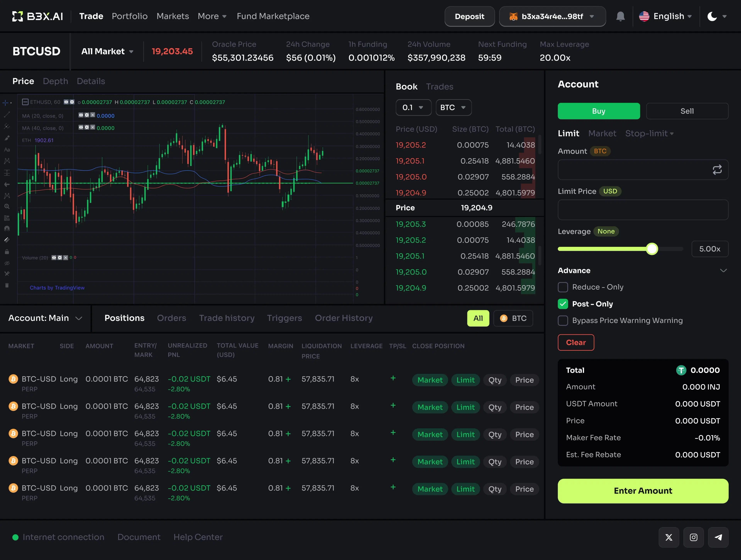Select the price range measure tool
The height and width of the screenshot is (560, 741).
point(7,173)
